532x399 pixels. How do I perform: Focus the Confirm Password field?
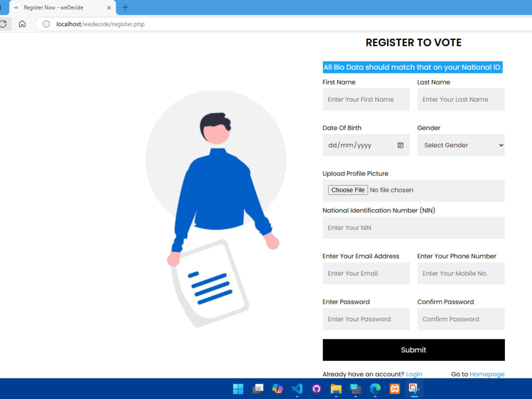[461, 319]
